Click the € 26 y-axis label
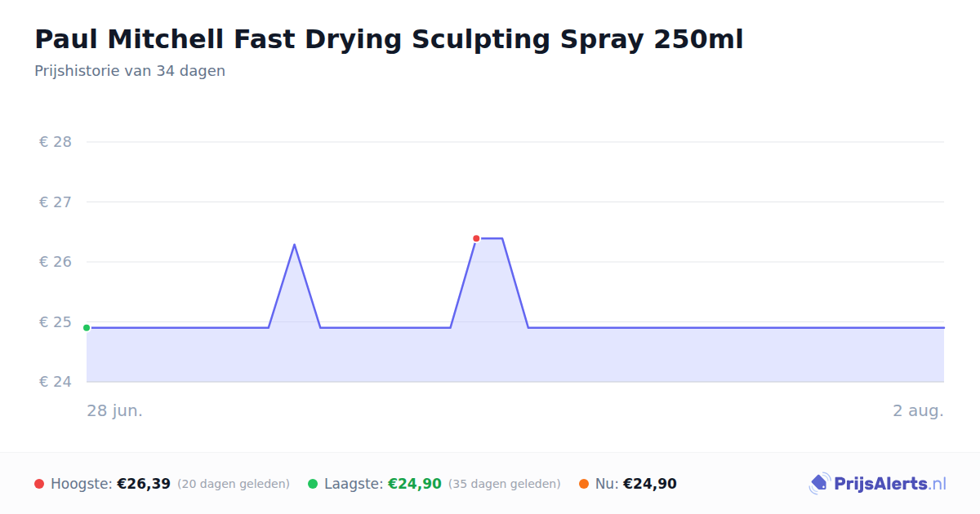 [56, 262]
